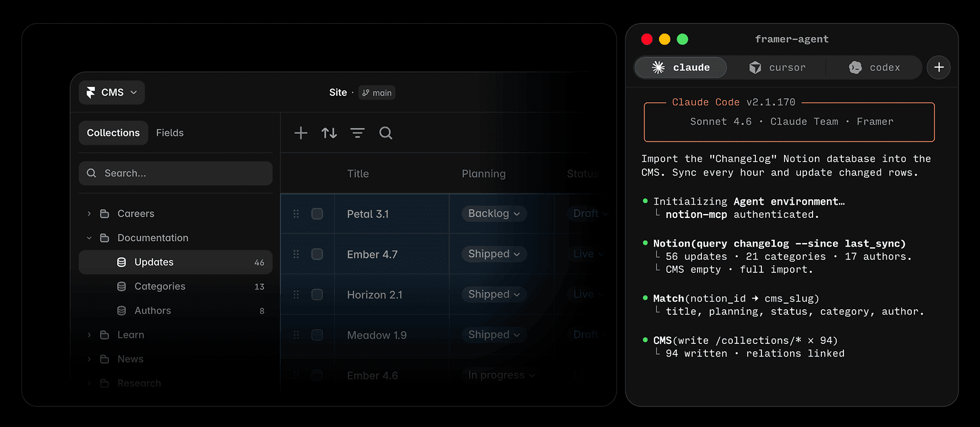Select the cursor tab in framer-agent

[x=777, y=67]
